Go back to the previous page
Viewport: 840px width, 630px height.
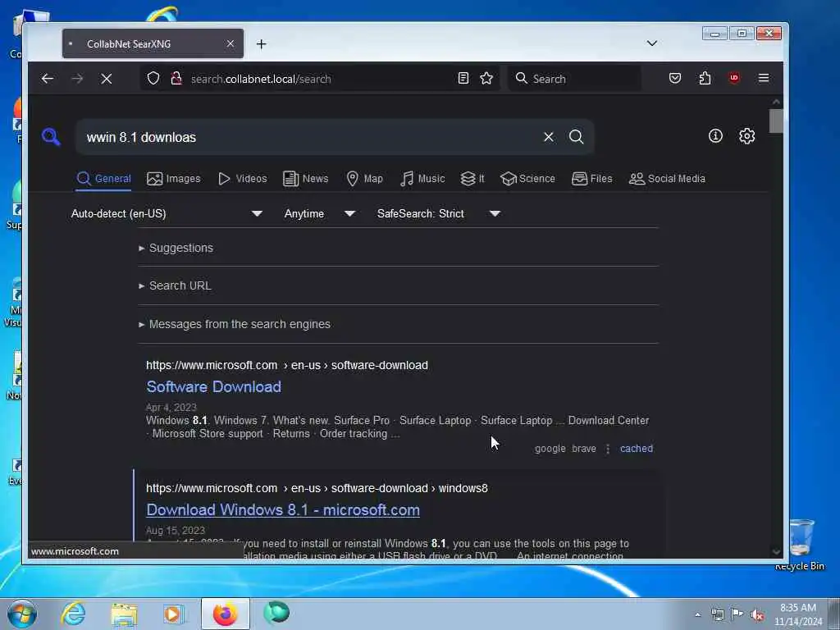click(x=47, y=79)
